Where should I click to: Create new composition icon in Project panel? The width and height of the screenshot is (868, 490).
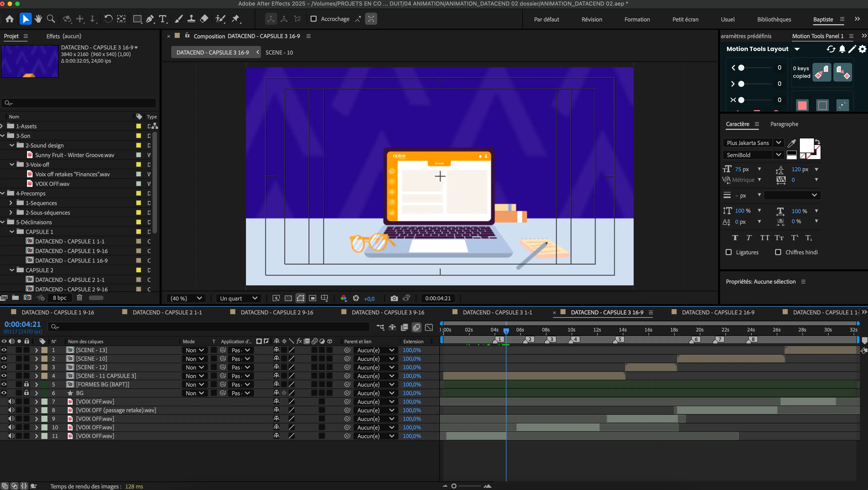coord(28,298)
